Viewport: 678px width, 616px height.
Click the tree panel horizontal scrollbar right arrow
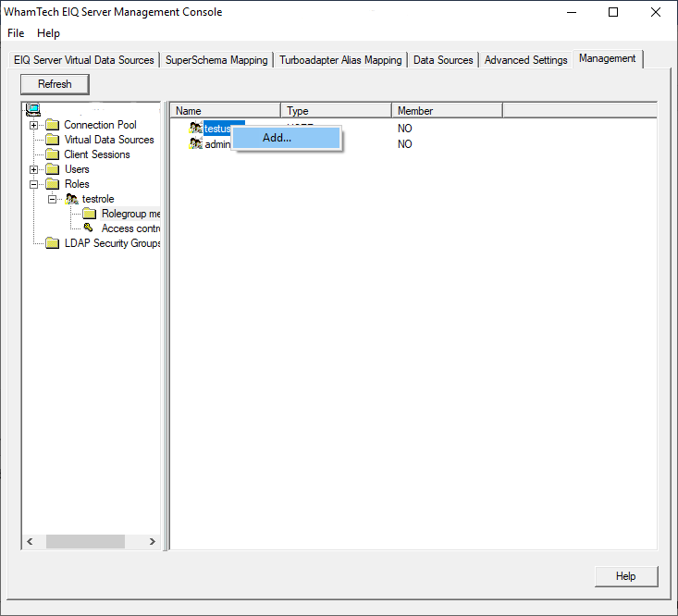point(153,542)
